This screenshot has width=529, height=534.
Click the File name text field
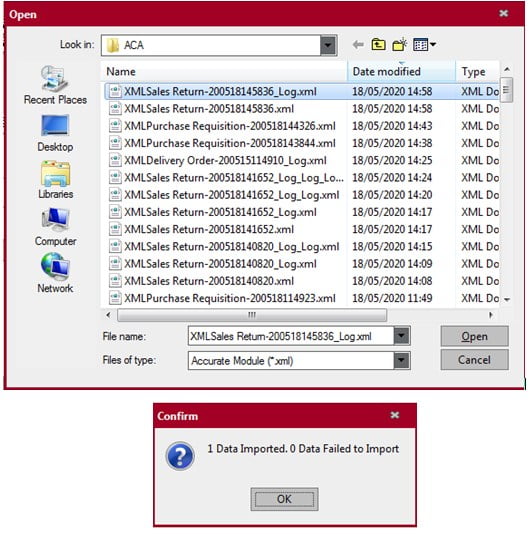click(x=291, y=336)
